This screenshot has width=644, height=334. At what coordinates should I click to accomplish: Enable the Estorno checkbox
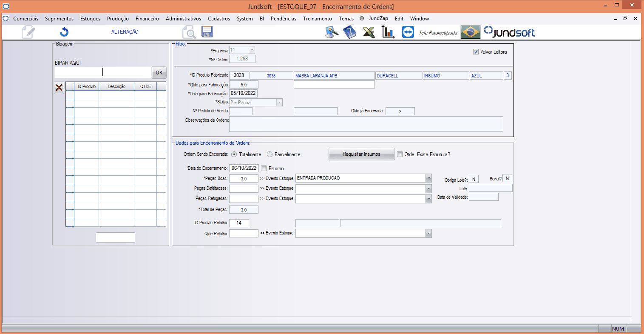point(264,168)
